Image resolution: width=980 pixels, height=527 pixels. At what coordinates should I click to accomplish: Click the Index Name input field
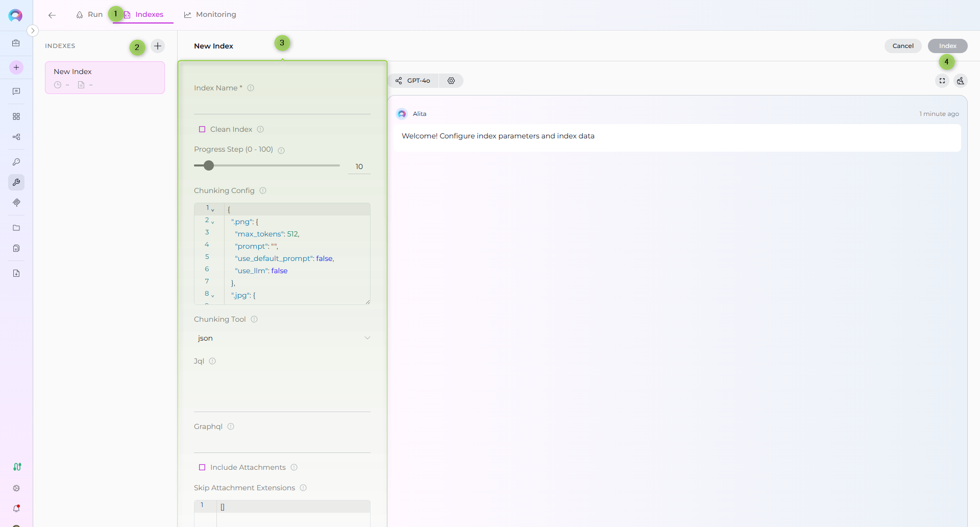tap(282, 106)
